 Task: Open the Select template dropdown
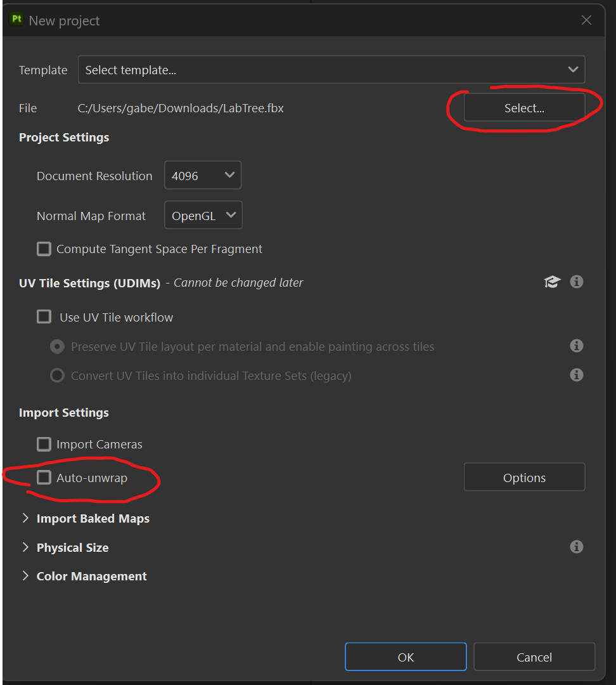coord(331,70)
